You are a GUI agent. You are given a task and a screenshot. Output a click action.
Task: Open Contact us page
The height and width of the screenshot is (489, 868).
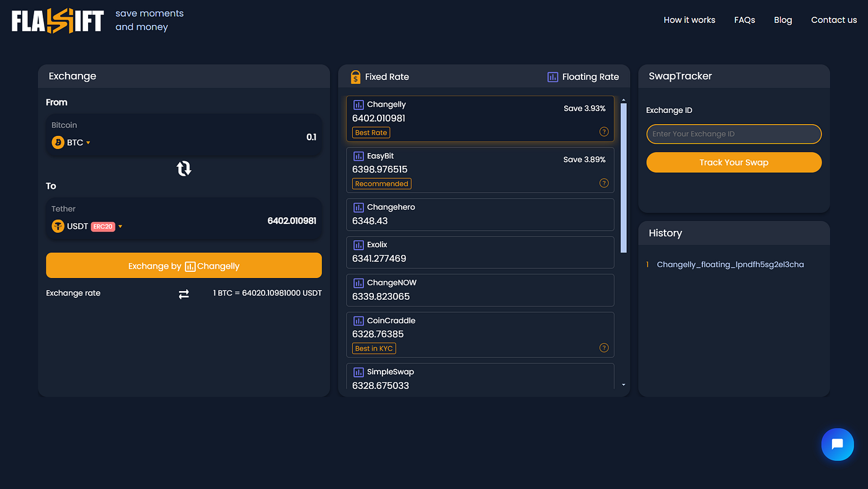tap(834, 20)
